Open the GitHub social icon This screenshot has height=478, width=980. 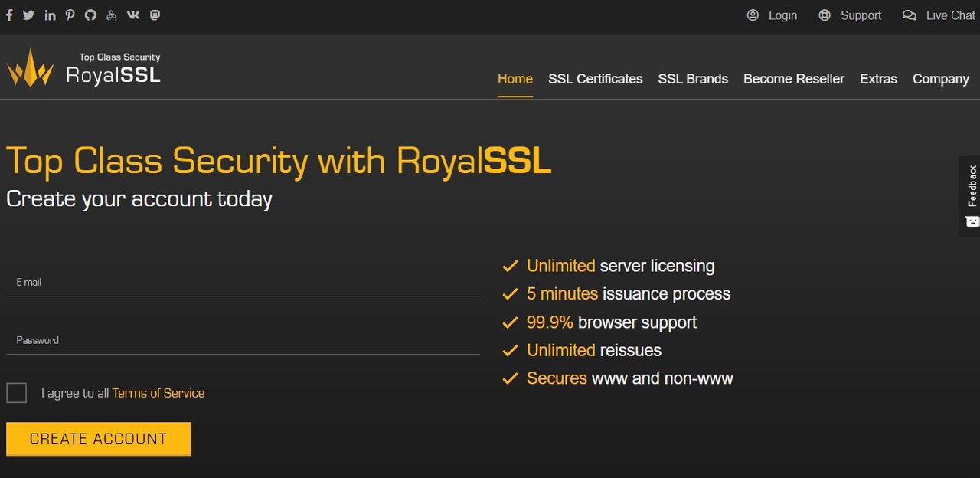[x=90, y=15]
